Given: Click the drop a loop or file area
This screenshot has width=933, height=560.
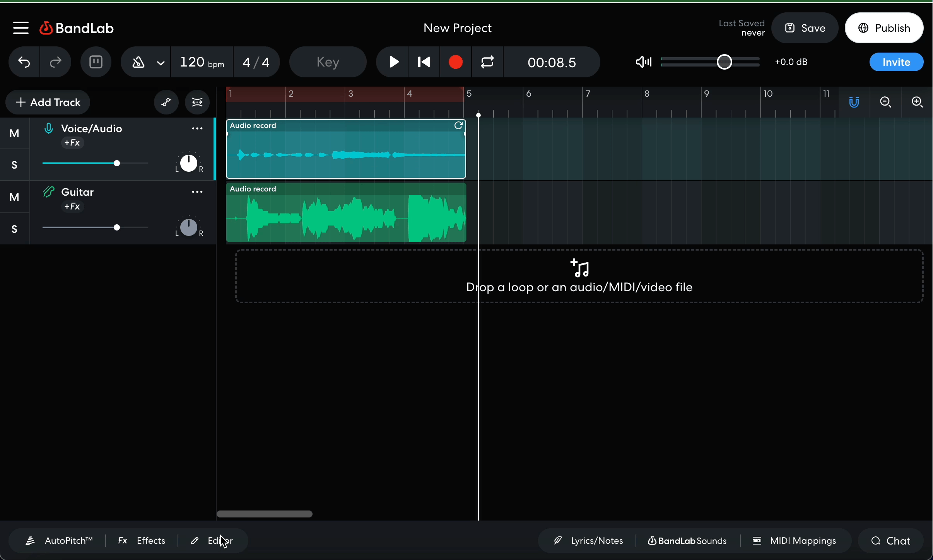Looking at the screenshot, I should (579, 276).
